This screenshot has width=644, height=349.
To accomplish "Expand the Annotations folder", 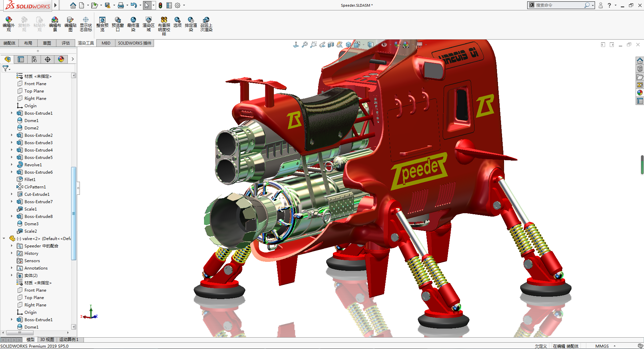I will pyautogui.click(x=11, y=268).
